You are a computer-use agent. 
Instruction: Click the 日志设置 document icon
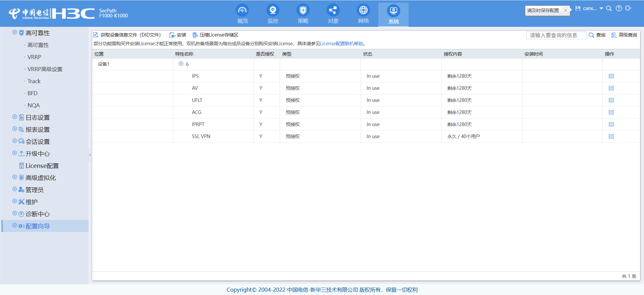point(21,117)
